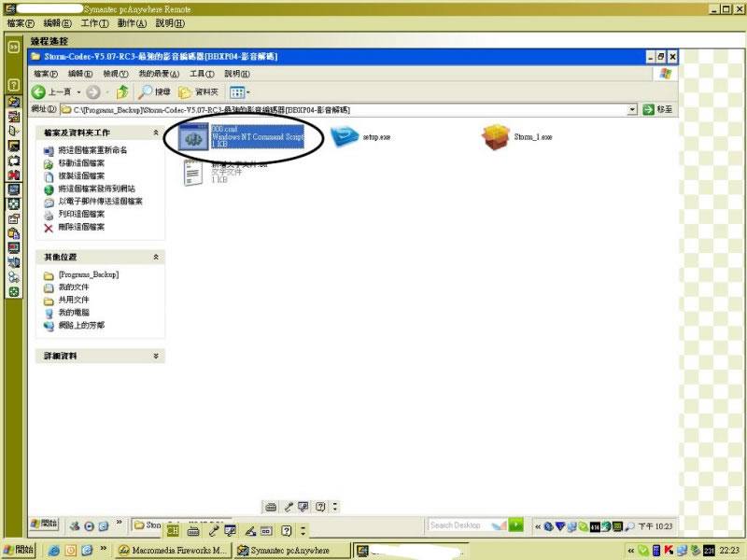The width and height of the screenshot is (747, 560).
Task: Open 我的文件 under 其他位置
Action: point(74,287)
